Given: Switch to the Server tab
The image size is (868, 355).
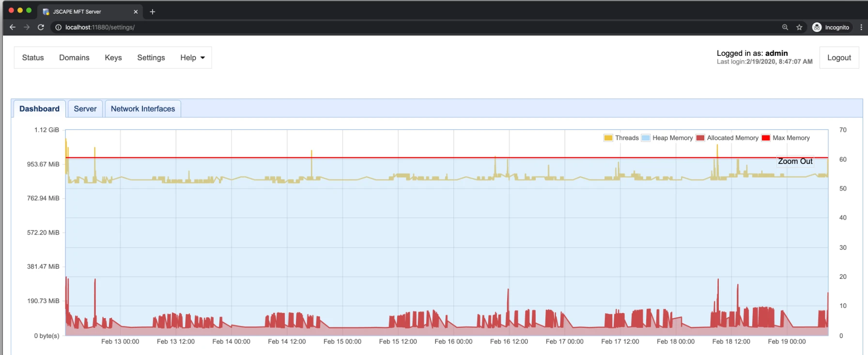Looking at the screenshot, I should pos(85,109).
